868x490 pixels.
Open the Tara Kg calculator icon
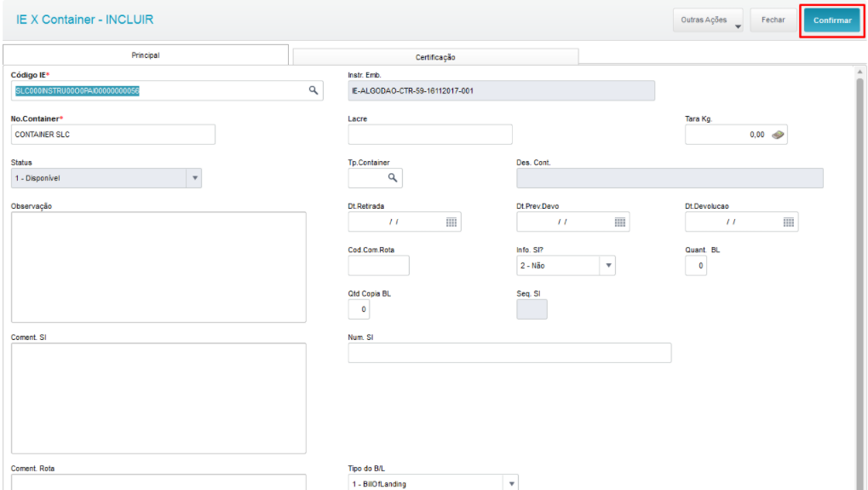coord(778,135)
